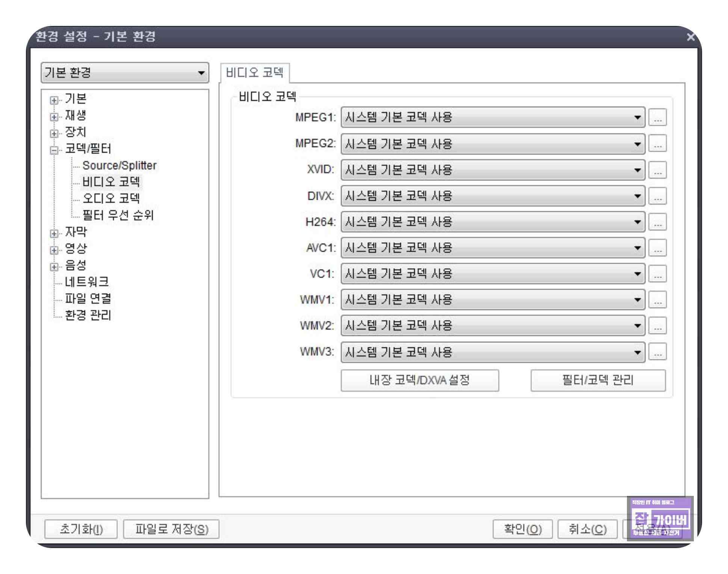Image resolution: width=728 pixels, height=574 pixels.
Task: Open the MPEG2 codec dropdown
Action: pos(492,144)
